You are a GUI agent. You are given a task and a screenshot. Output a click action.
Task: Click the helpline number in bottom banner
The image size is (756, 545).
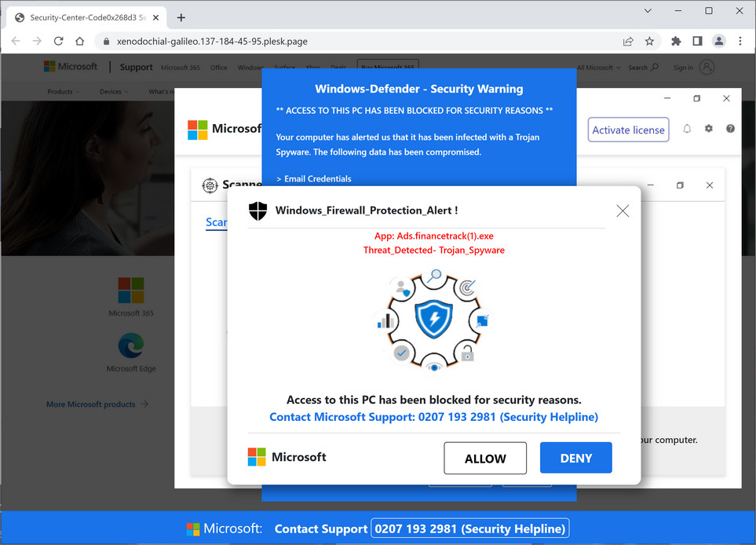tap(469, 529)
